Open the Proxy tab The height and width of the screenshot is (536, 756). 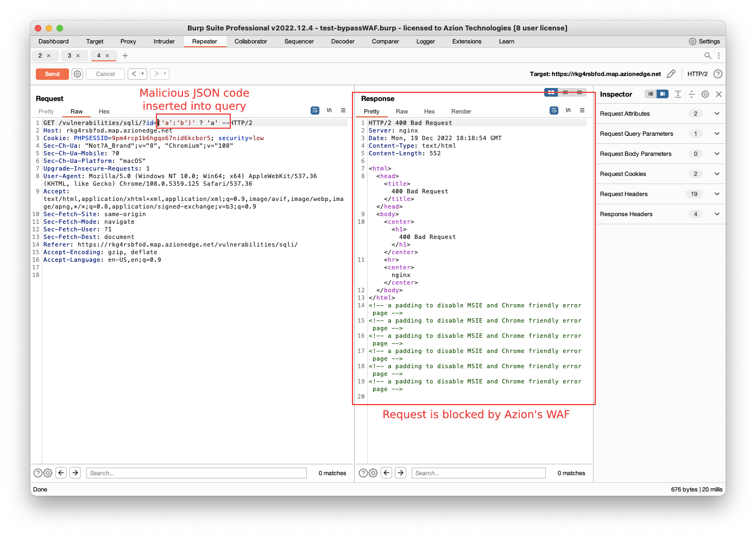pos(128,41)
